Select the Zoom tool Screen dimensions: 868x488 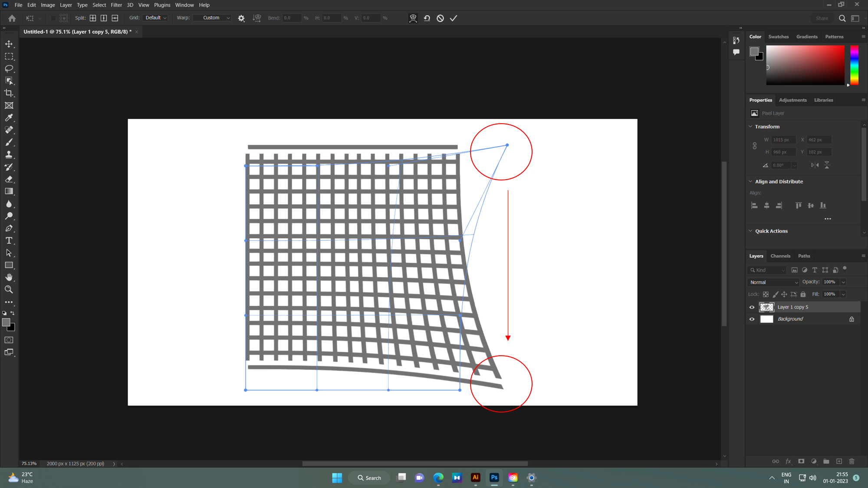click(x=9, y=289)
